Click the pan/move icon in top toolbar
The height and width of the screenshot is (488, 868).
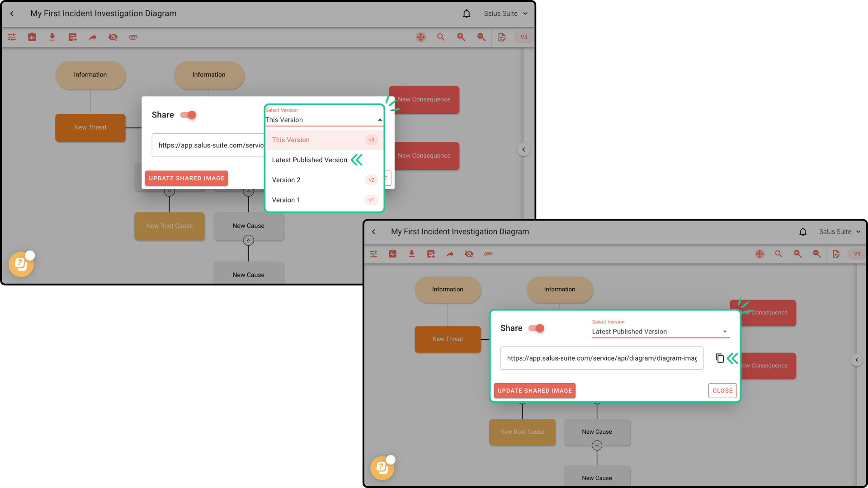pyautogui.click(x=420, y=37)
